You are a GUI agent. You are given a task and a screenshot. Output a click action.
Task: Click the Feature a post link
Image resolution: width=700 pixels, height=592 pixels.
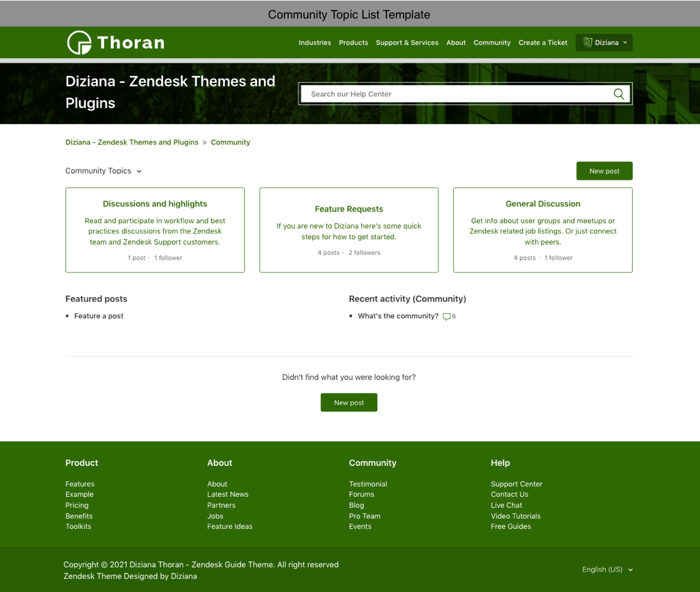(99, 316)
